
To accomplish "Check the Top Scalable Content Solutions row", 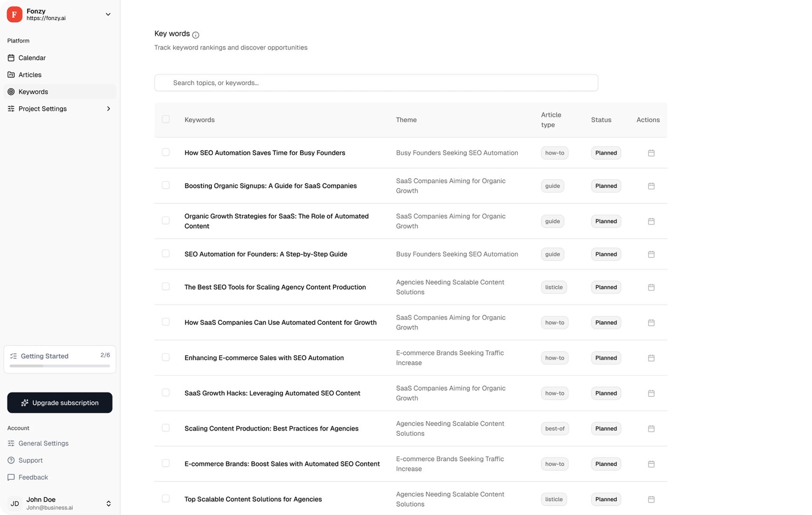I will pyautogui.click(x=166, y=498).
